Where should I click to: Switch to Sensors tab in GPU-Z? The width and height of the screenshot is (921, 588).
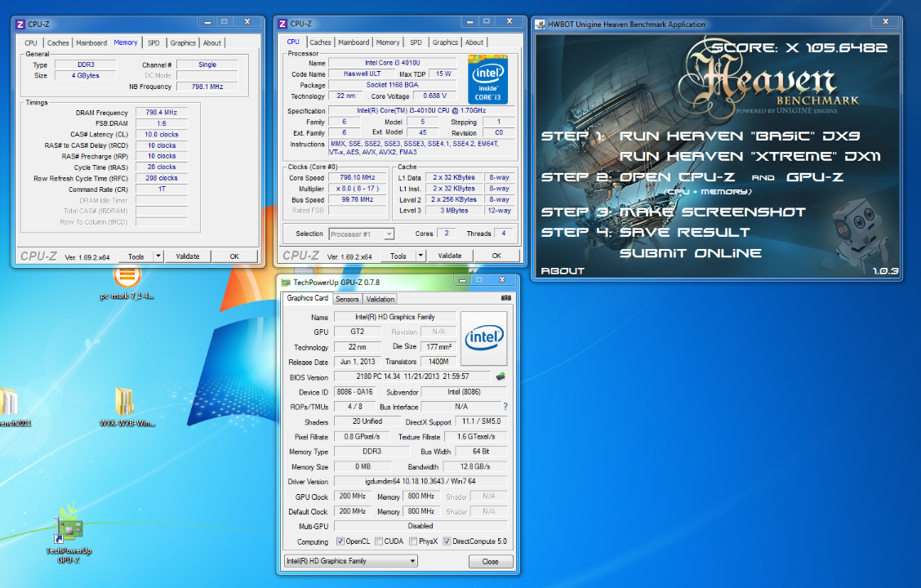coord(347,299)
